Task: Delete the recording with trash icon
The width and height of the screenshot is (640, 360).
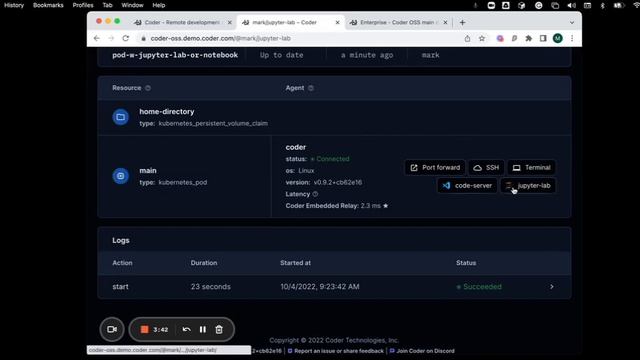Action: click(x=219, y=329)
